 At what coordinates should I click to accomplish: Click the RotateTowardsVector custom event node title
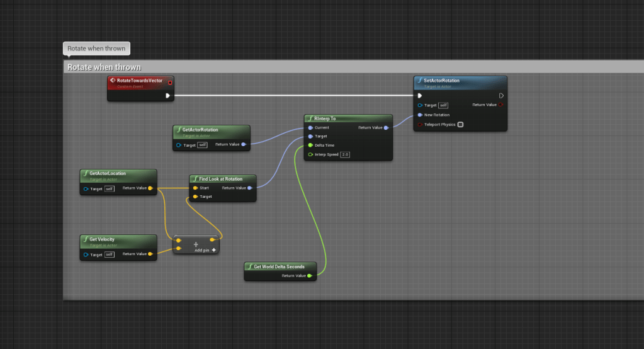(x=139, y=81)
